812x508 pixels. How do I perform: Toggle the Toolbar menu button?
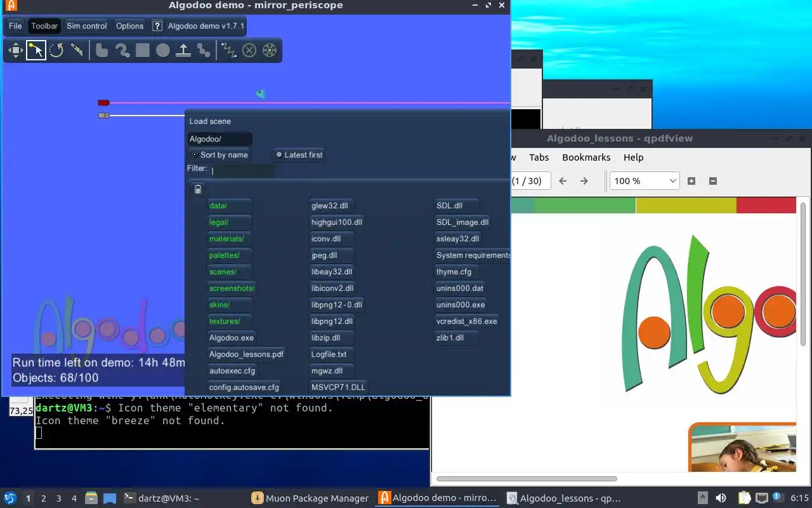pyautogui.click(x=44, y=26)
